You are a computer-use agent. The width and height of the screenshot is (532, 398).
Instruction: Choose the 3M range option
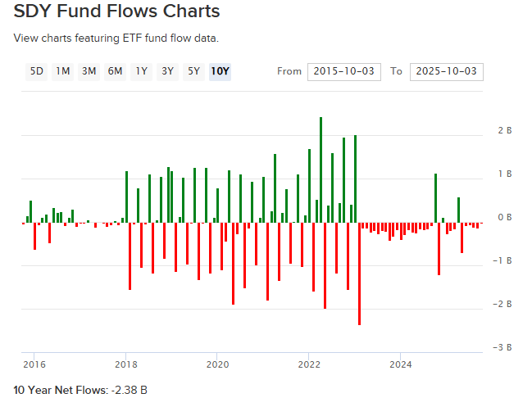coord(89,71)
